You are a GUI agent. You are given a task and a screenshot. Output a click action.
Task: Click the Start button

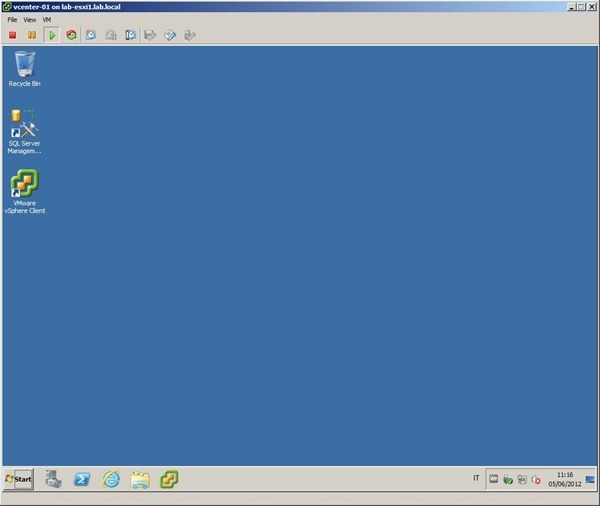click(19, 479)
